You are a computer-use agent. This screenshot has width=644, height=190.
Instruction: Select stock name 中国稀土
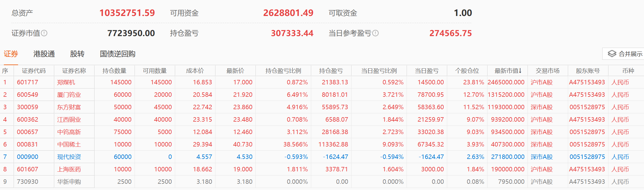[x=69, y=144]
